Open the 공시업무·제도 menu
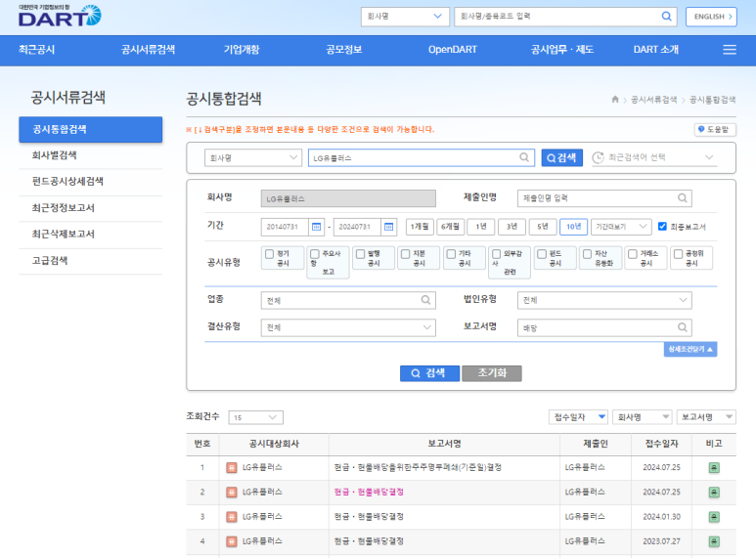Screen dimensions: 756x558 [562, 50]
